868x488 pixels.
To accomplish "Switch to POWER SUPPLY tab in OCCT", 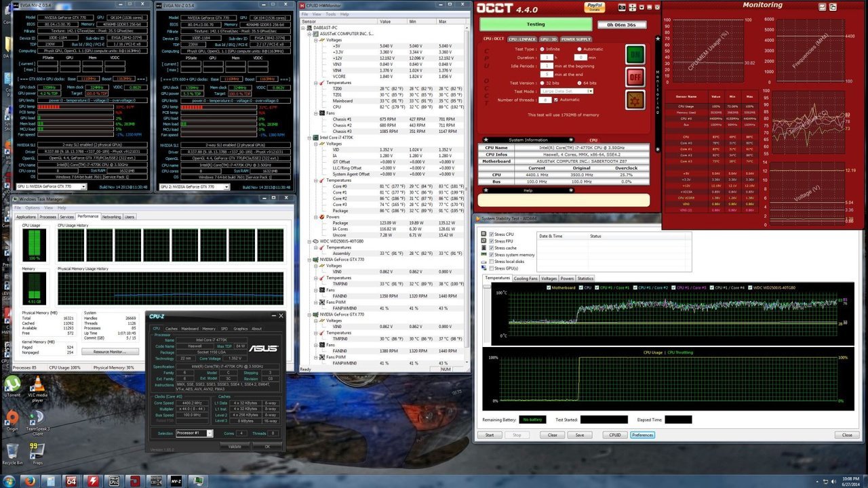I will pos(576,39).
